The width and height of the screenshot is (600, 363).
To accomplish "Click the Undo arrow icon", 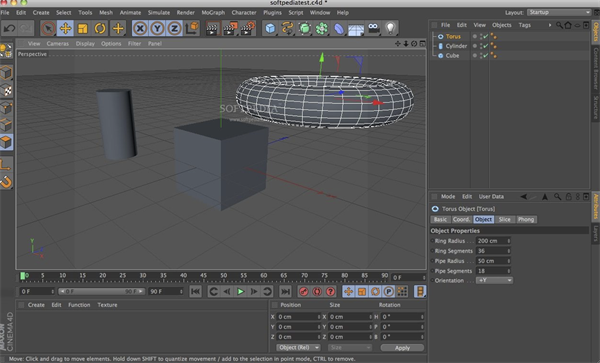I will tap(9, 28).
